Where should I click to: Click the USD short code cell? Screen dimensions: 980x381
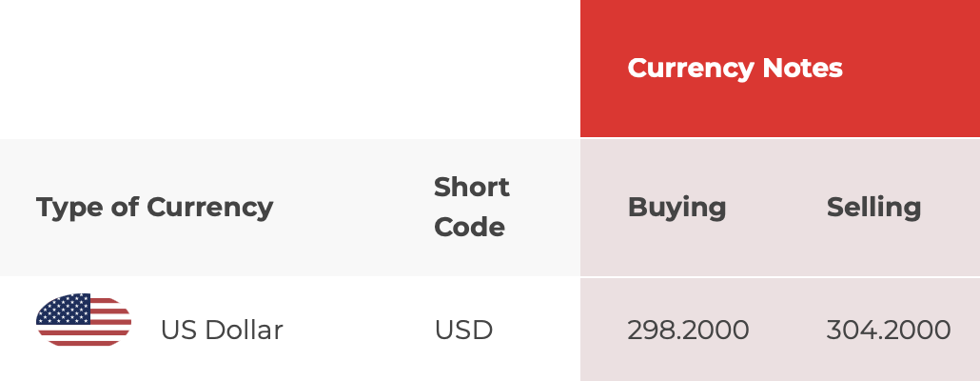[x=463, y=330]
